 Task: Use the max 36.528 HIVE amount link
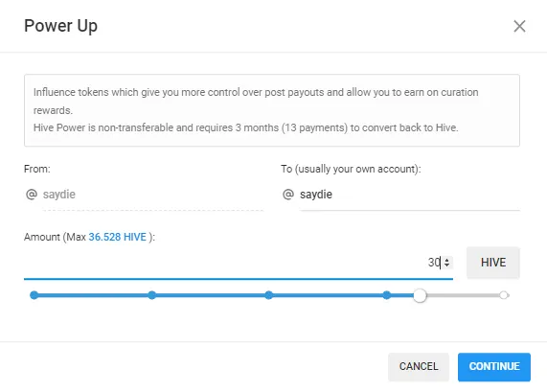coord(117,237)
